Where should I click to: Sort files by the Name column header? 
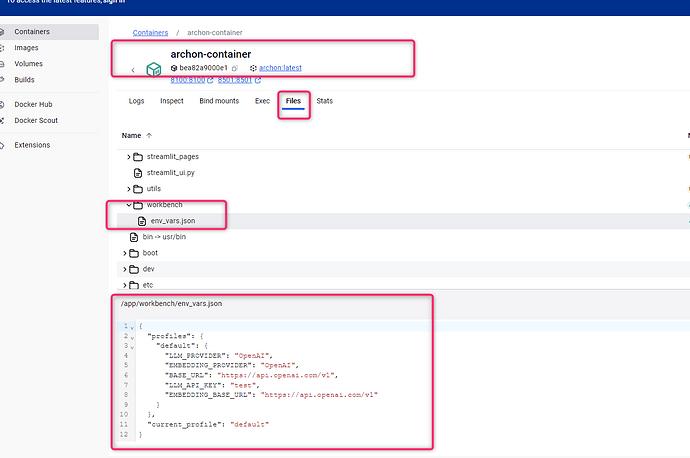pyautogui.click(x=131, y=136)
